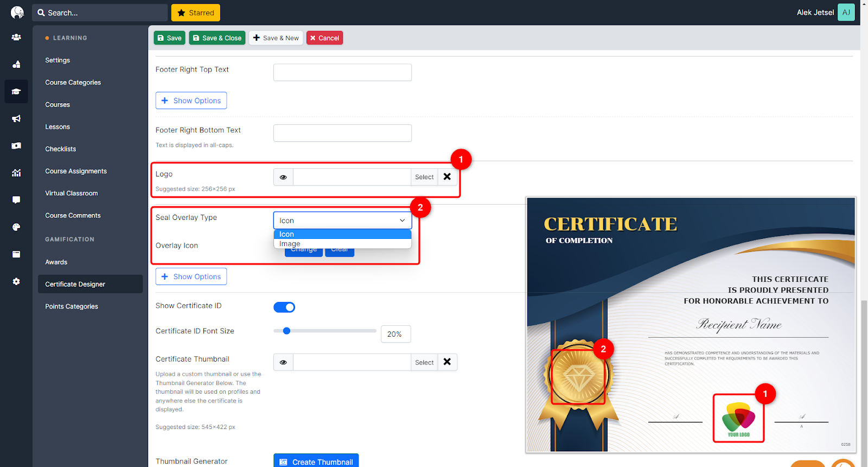Screen dimensions: 868x467
Task: Open Virtual Classroom menu item
Action: pyautogui.click(x=72, y=193)
